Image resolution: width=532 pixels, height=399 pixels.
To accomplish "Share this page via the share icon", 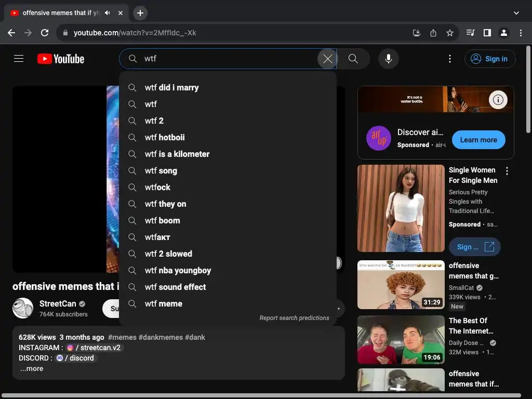I will coord(433,33).
